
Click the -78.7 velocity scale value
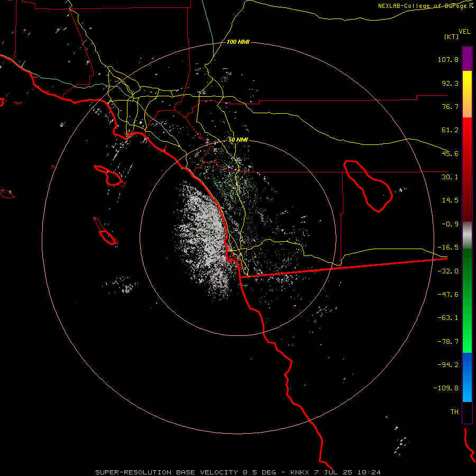[x=448, y=342]
